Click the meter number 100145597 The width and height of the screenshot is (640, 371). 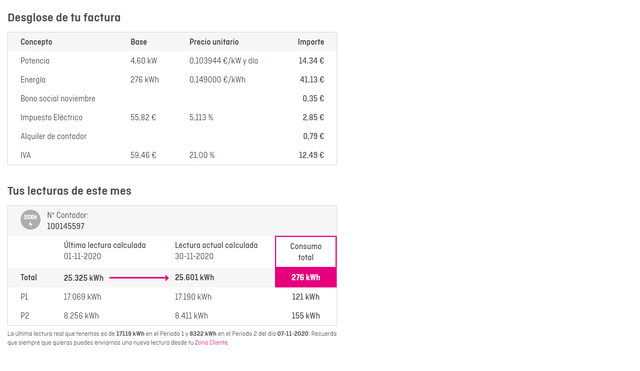66,226
